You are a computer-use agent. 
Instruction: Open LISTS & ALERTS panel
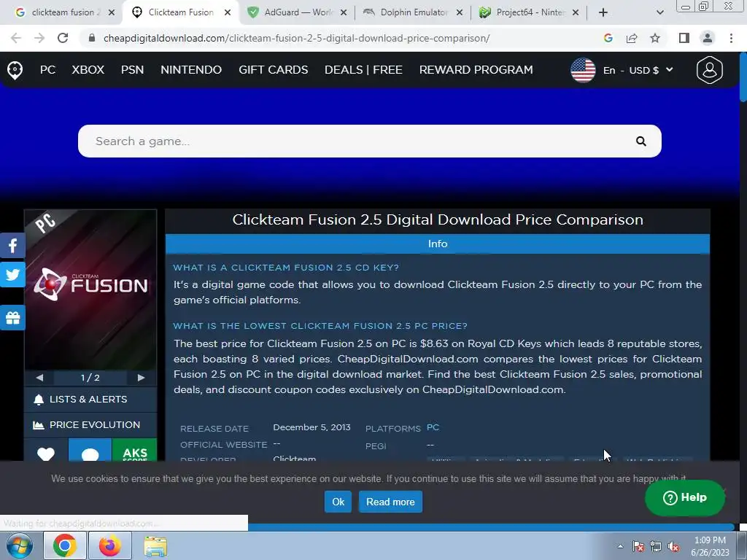90,400
